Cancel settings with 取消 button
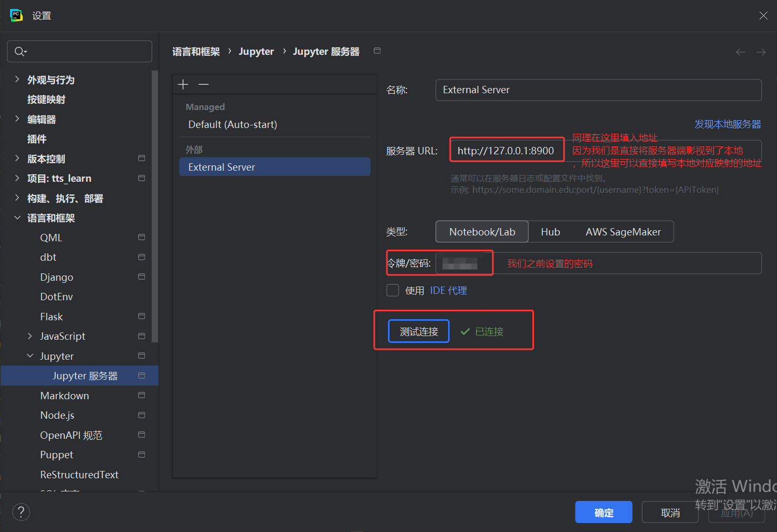This screenshot has height=532, width=777. (x=670, y=512)
